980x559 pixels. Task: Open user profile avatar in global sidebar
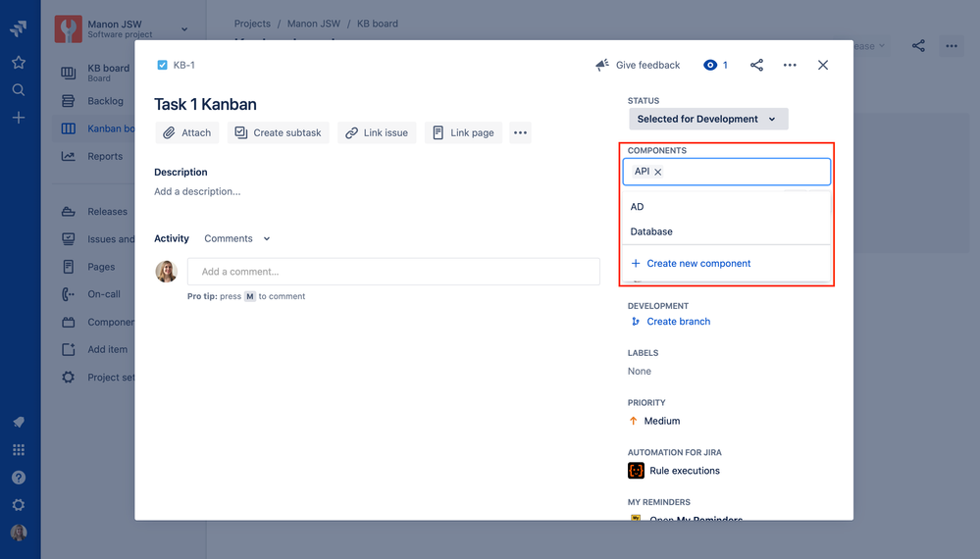pyautogui.click(x=19, y=533)
